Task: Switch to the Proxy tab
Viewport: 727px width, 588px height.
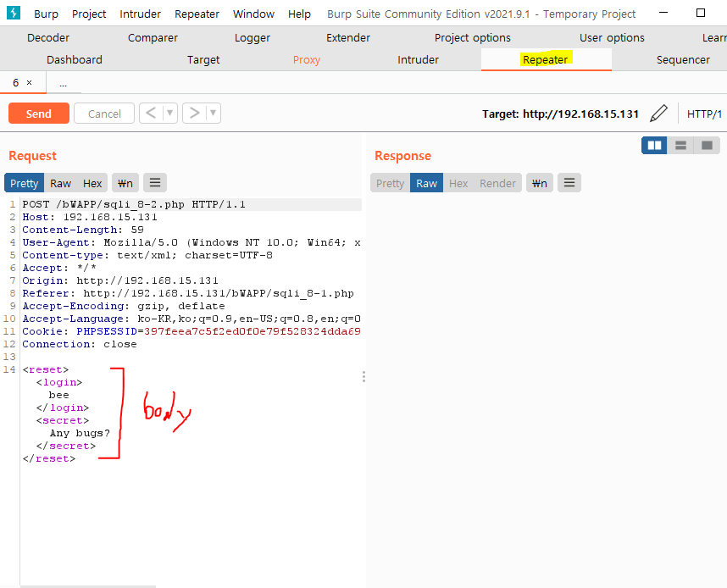Action: [x=307, y=60]
